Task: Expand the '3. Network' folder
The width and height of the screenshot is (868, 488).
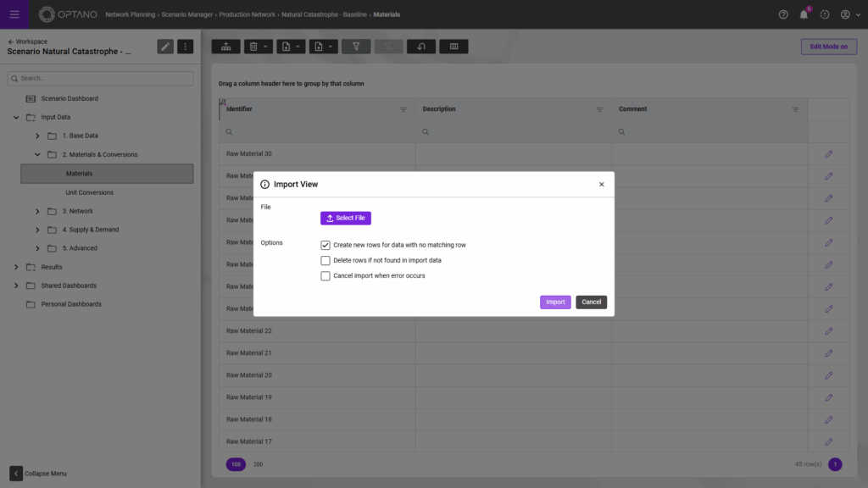Action: point(36,210)
